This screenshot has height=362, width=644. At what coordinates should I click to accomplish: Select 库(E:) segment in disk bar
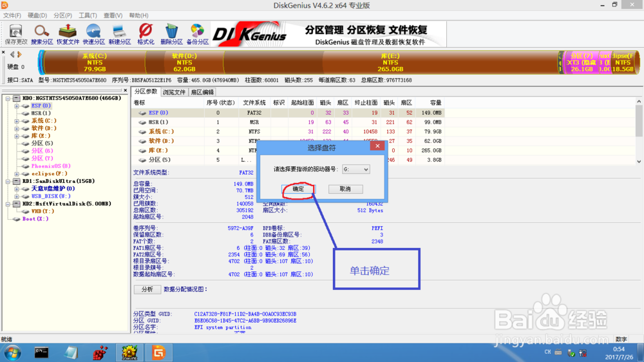(x=390, y=62)
